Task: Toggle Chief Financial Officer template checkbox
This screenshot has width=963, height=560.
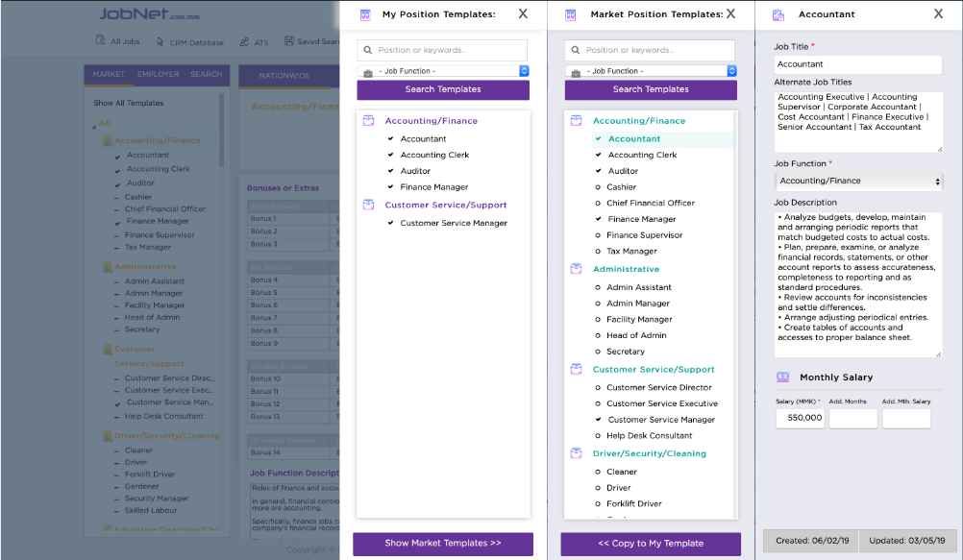Action: (598, 204)
